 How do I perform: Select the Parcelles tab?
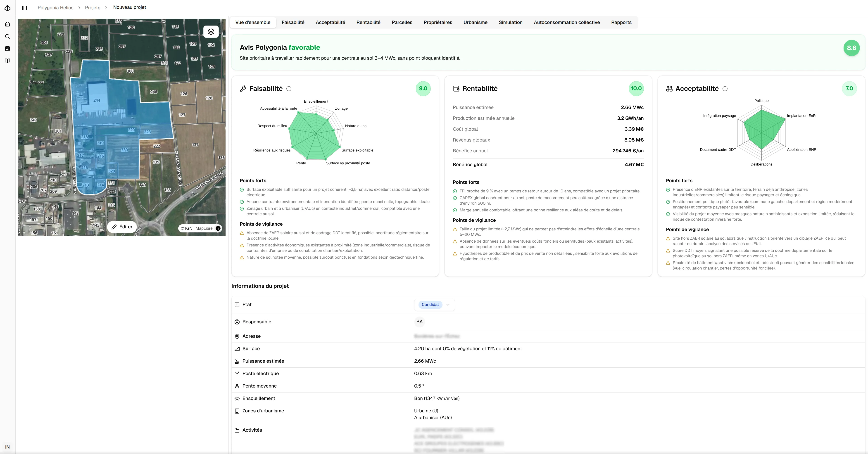pyautogui.click(x=402, y=23)
